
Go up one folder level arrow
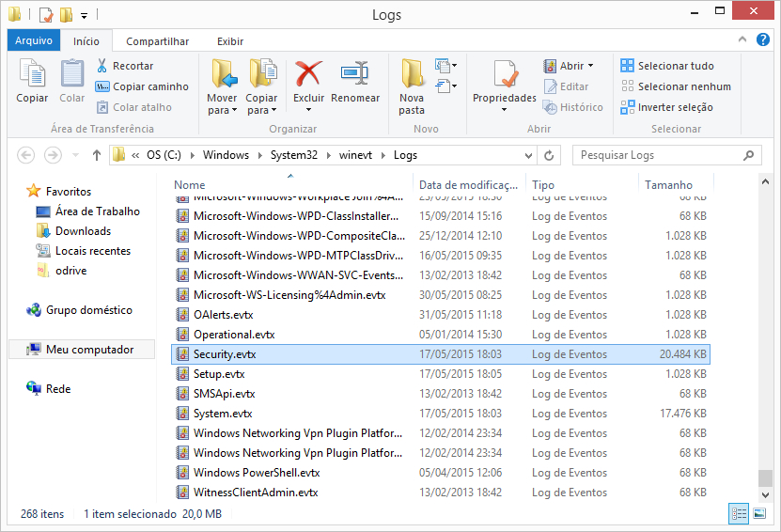click(x=97, y=155)
